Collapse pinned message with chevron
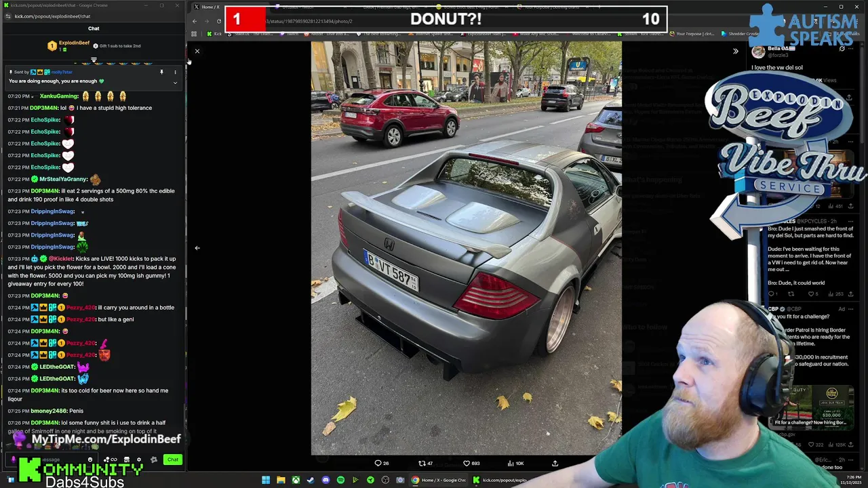Image resolution: width=868 pixels, height=488 pixels. pos(175,83)
